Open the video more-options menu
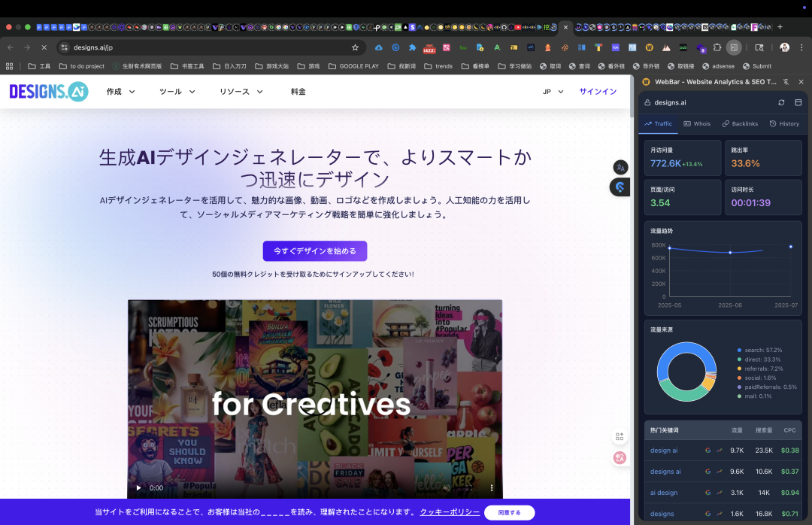 pyautogui.click(x=492, y=487)
